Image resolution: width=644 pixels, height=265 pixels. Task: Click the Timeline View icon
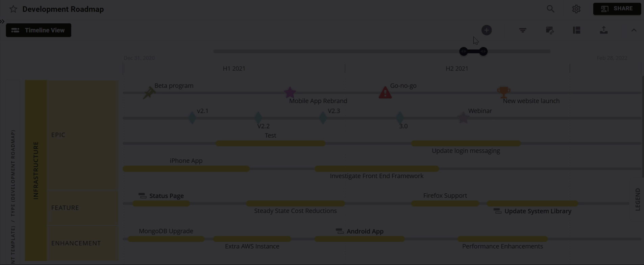16,30
